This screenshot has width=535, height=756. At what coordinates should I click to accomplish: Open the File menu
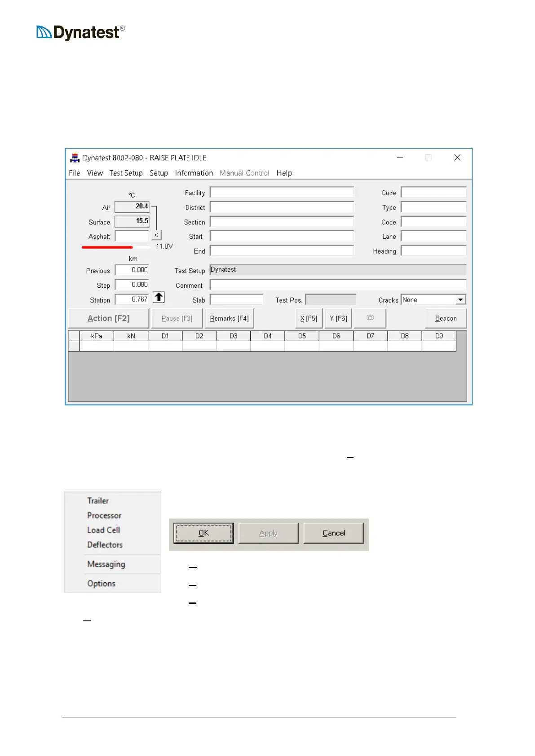coord(75,173)
